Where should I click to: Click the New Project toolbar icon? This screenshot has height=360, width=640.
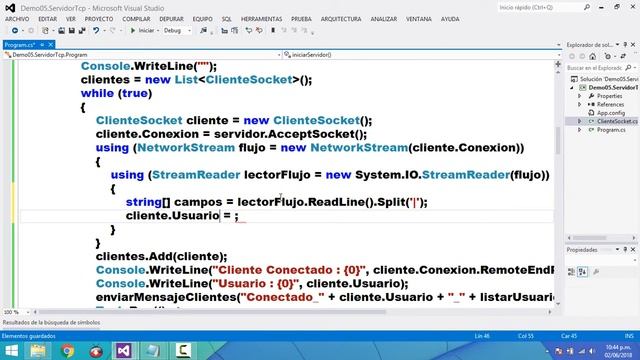tap(45, 31)
